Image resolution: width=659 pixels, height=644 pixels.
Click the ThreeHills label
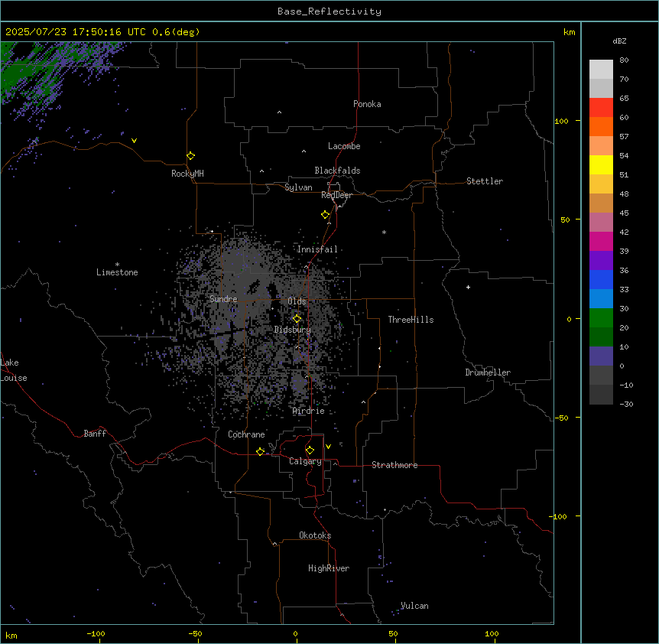click(x=411, y=320)
